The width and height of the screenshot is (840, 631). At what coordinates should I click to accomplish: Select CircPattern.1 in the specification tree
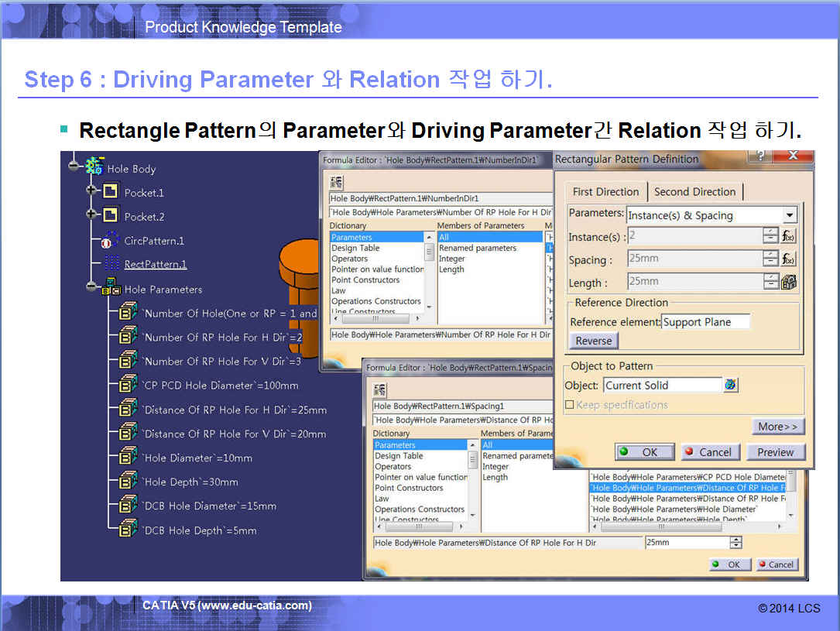154,241
